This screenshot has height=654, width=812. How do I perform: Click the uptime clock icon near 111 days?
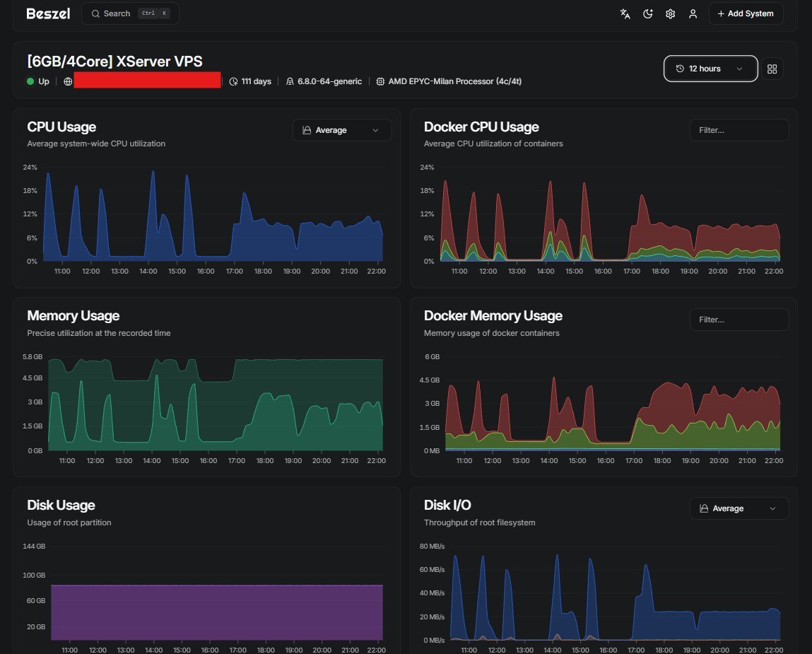[x=234, y=81]
